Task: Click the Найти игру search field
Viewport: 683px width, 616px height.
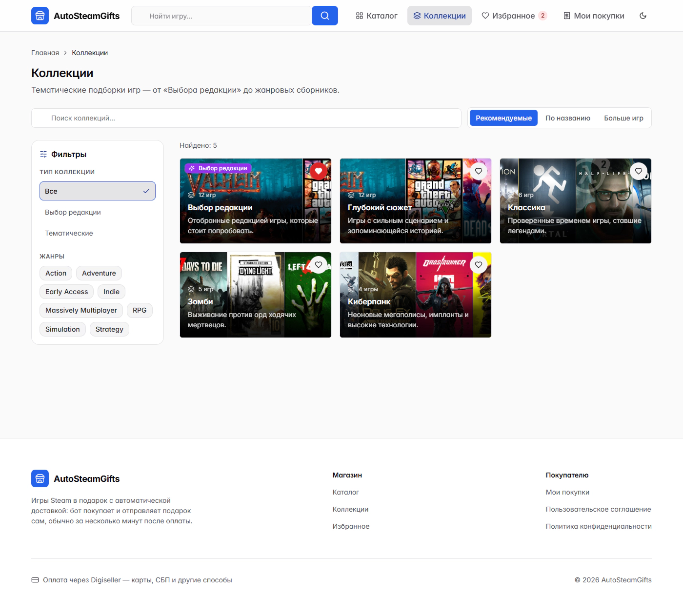Action: (221, 16)
